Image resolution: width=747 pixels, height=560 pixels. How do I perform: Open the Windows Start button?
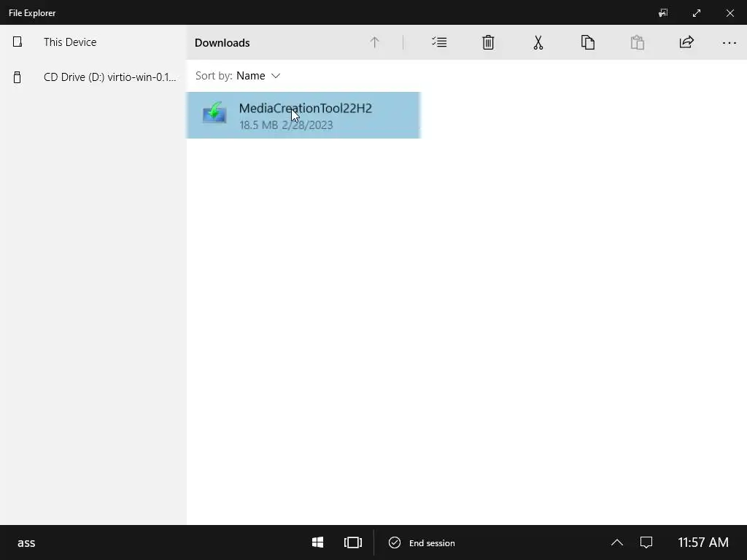pyautogui.click(x=318, y=542)
